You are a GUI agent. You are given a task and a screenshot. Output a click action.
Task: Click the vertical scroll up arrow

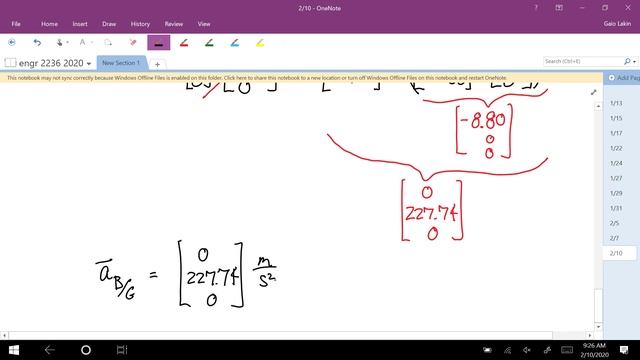coord(598,106)
